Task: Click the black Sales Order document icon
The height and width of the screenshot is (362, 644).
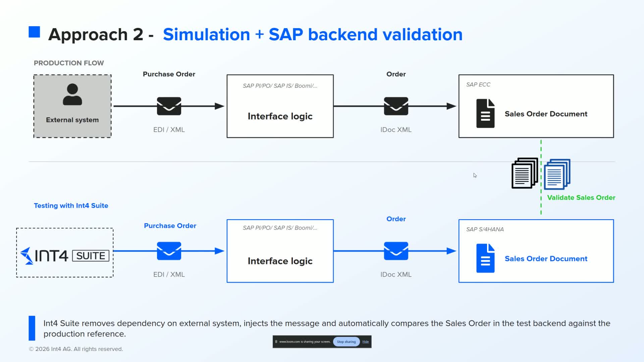Action: coord(485,113)
